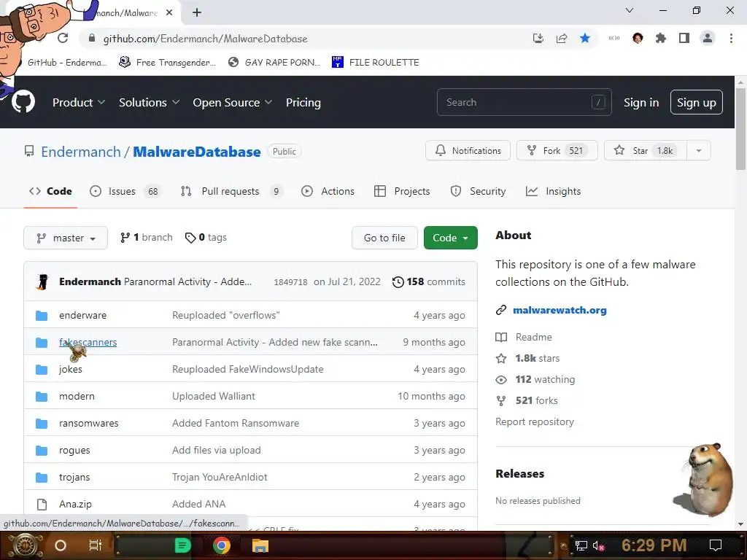This screenshot has height=560, width=747.
Task: Click the bookmark star in address bar
Action: 585,38
